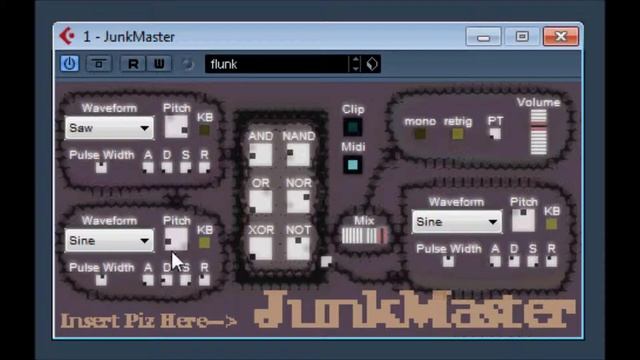640x360 pixels.
Task: Click Pulse Width control of right oscillator
Action: [x=448, y=261]
